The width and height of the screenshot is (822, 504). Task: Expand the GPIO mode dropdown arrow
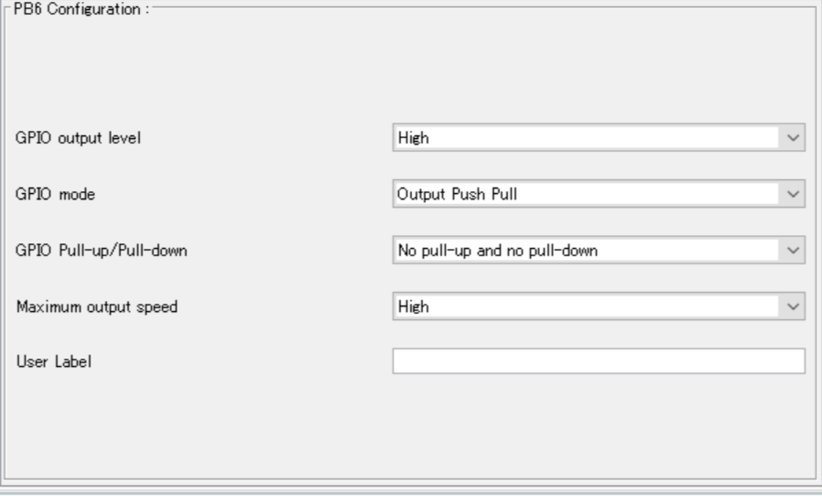(x=793, y=194)
